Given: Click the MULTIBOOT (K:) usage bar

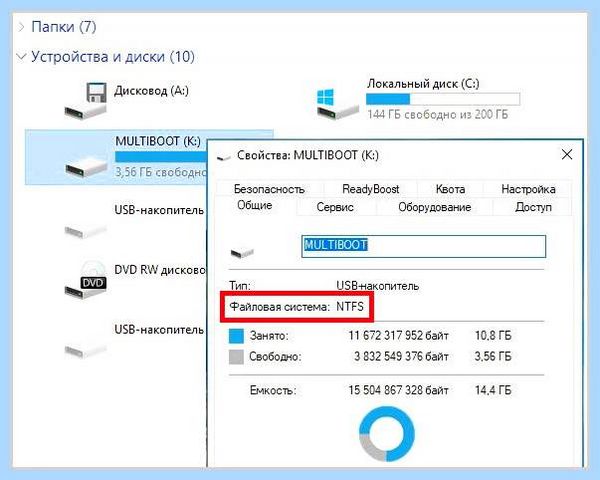Looking at the screenshot, I should point(161,157).
